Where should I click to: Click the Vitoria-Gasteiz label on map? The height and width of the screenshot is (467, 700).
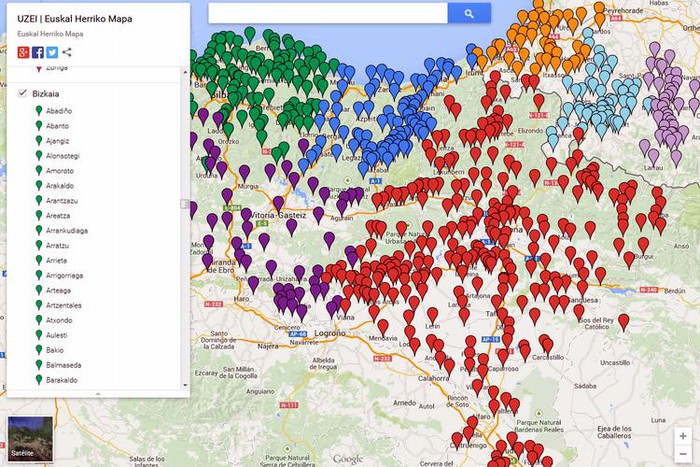click(278, 215)
